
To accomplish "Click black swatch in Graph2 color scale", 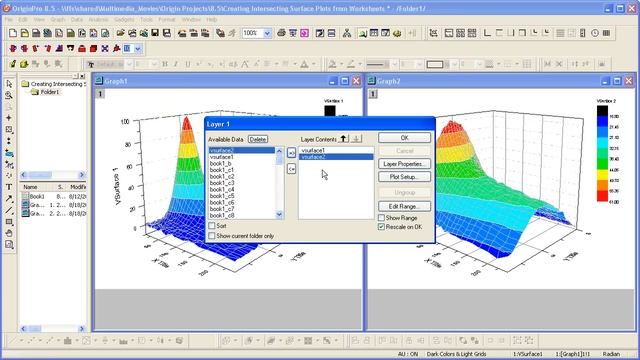I will [x=602, y=111].
